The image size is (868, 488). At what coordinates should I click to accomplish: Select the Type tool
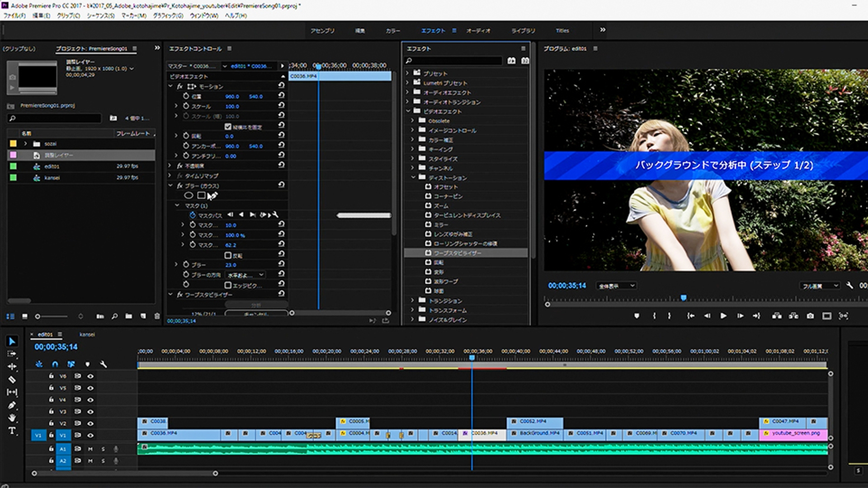[12, 431]
